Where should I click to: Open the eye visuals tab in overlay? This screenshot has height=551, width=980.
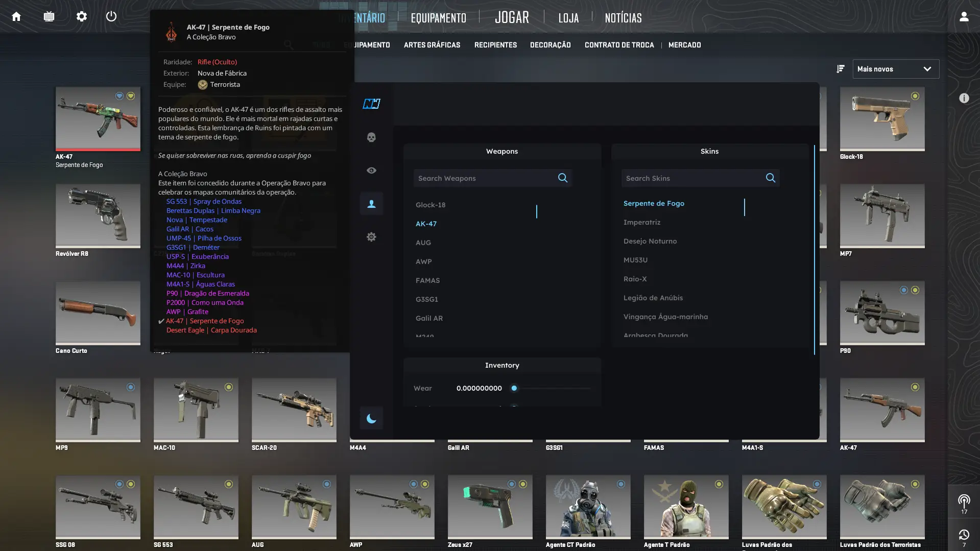(371, 171)
